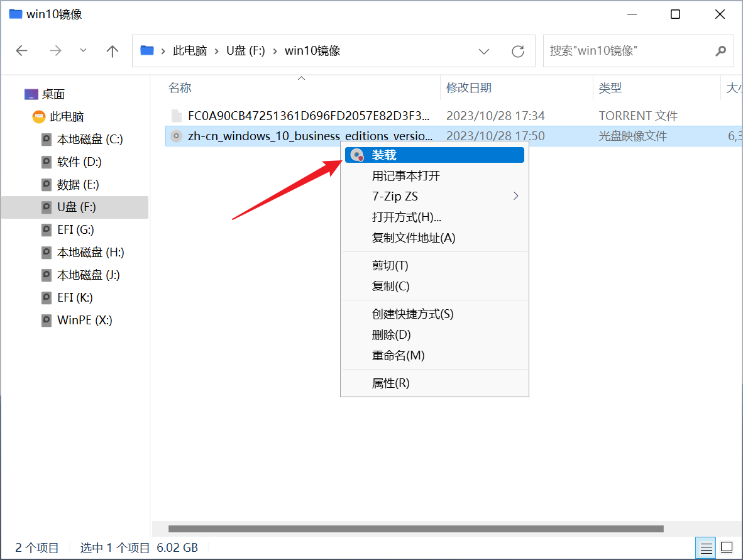Click the folder icon in address bar

point(147,50)
